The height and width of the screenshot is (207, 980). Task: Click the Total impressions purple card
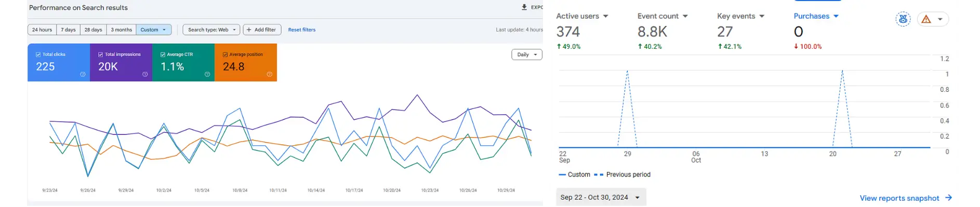[x=121, y=62]
